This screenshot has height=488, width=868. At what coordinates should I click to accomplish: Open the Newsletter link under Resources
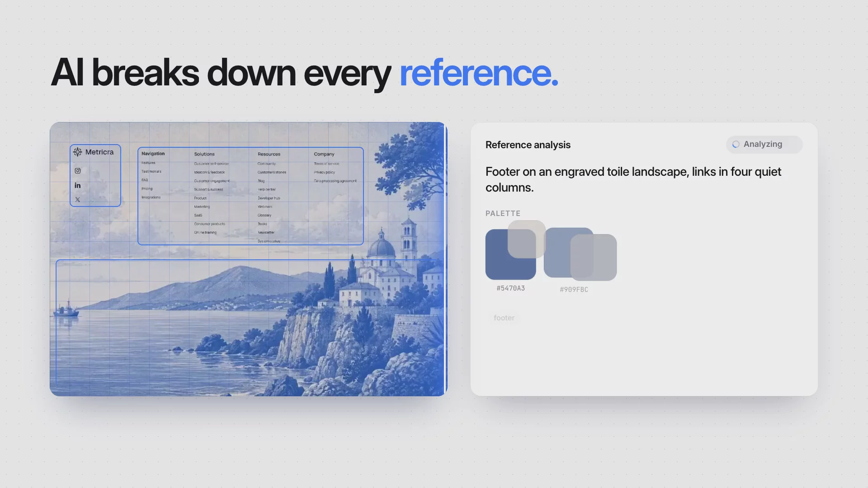[266, 232]
